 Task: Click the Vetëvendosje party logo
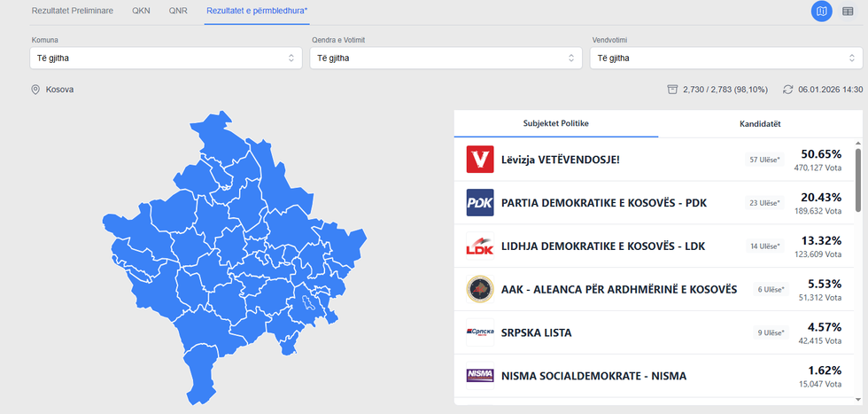(479, 160)
